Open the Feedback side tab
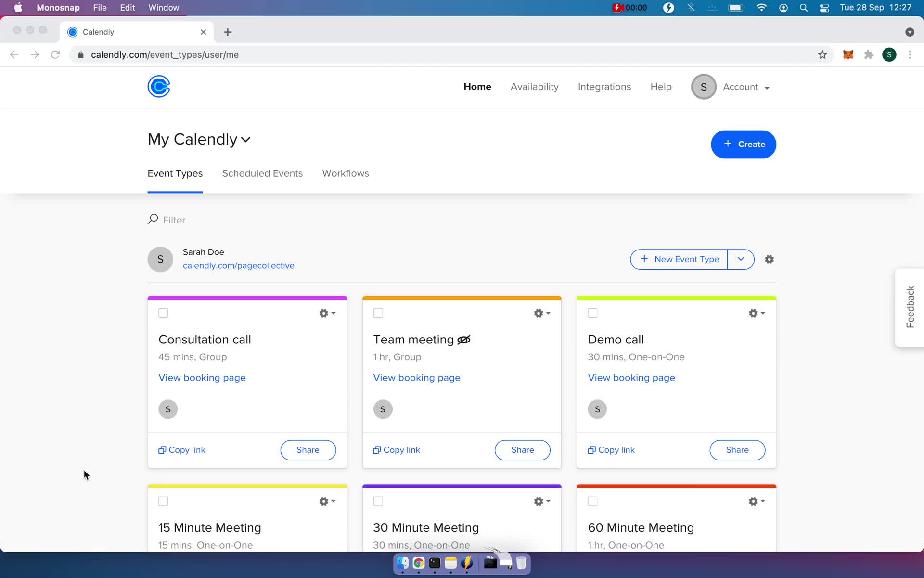The image size is (924, 578). [910, 307]
